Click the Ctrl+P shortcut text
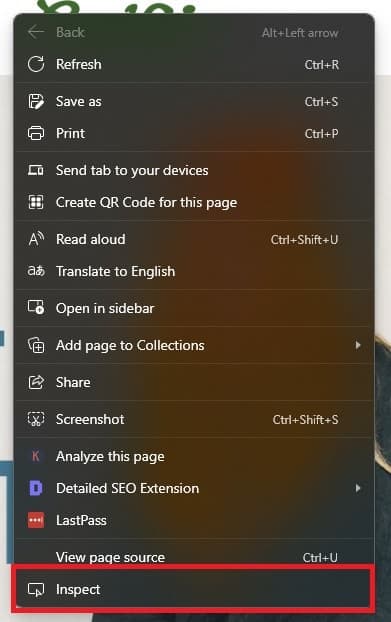Viewport: 391px width, 622px height. pyautogui.click(x=321, y=134)
